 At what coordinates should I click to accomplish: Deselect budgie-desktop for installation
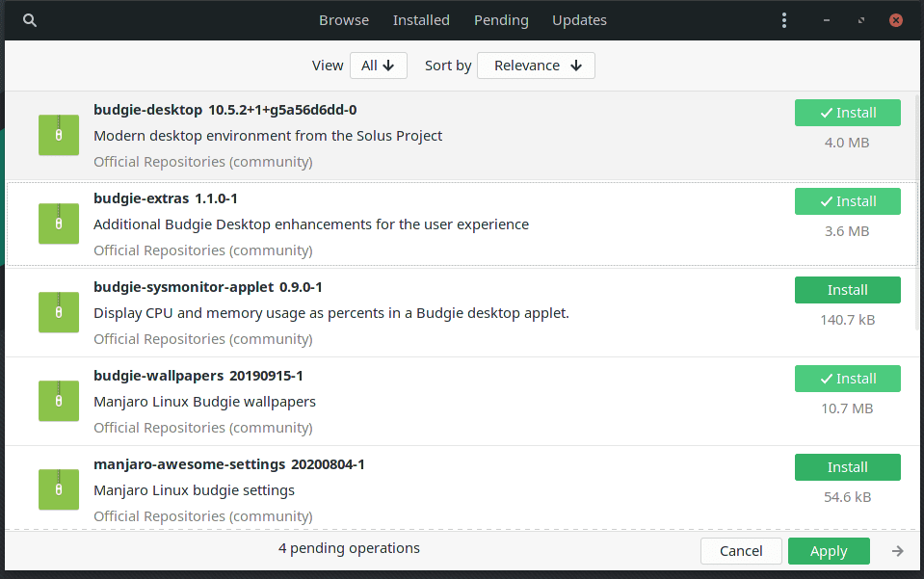(x=847, y=113)
